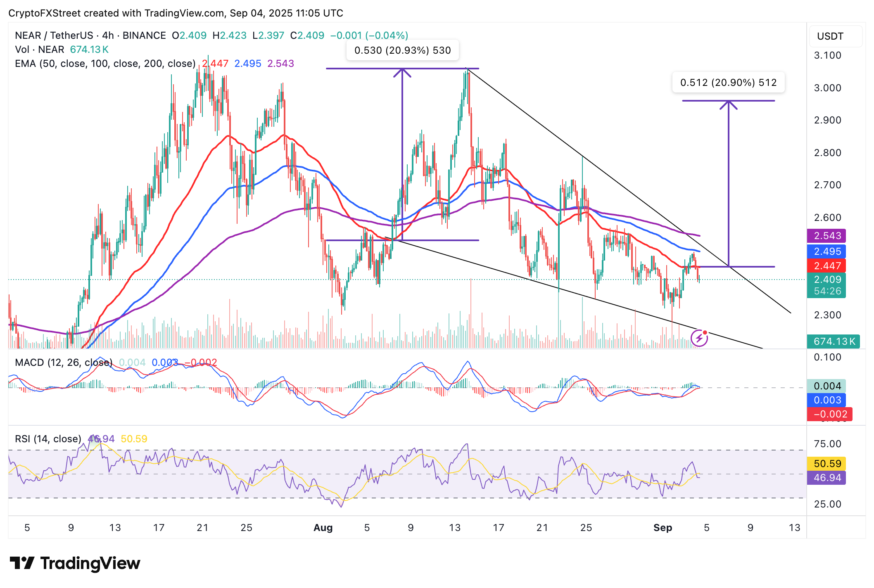This screenshot has width=874, height=588.
Task: Open the MACD (12, 26, close) legend
Action: click(63, 363)
